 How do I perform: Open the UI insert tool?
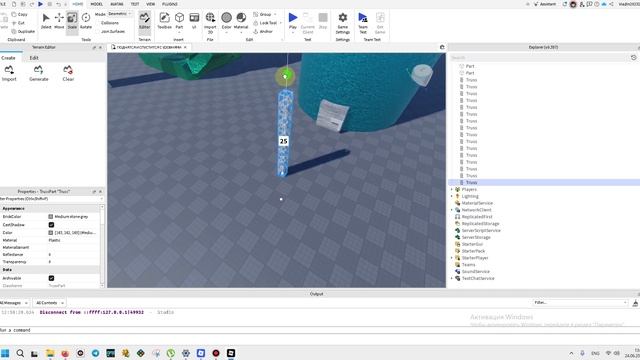pos(194,21)
